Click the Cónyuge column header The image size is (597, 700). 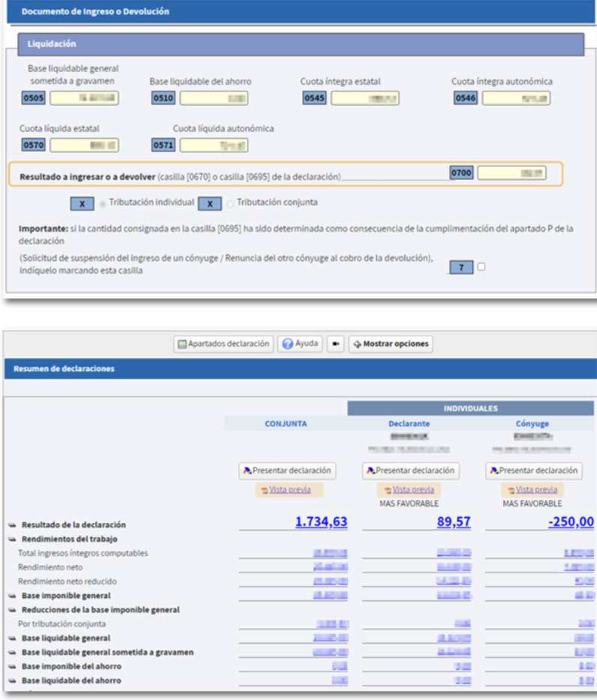pyautogui.click(x=532, y=423)
